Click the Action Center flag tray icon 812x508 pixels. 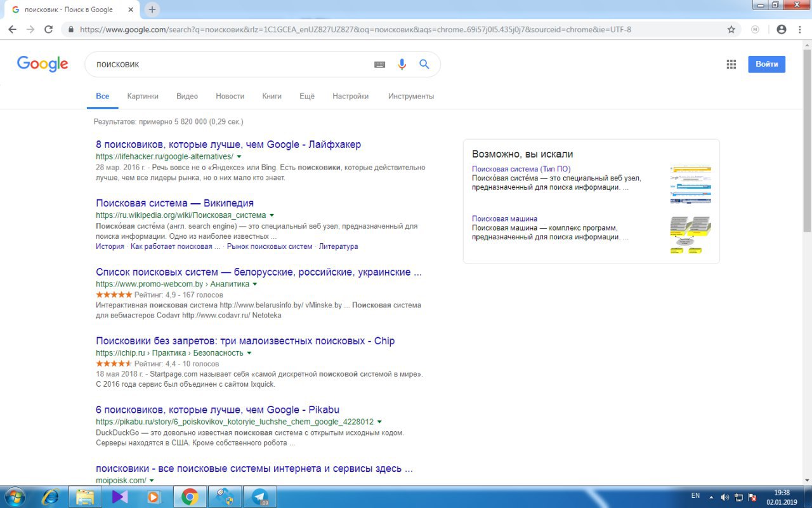pos(752,497)
